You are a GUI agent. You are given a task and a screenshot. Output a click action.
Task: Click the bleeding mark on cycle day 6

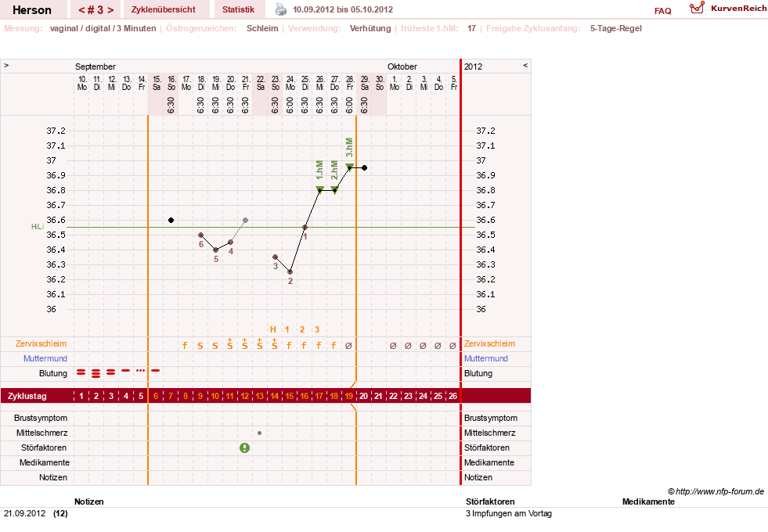tap(155, 371)
